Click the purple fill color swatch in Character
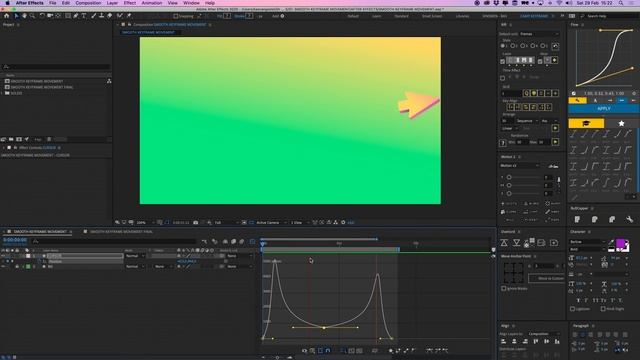Viewport: 640px width, 360px height. pyautogui.click(x=620, y=244)
